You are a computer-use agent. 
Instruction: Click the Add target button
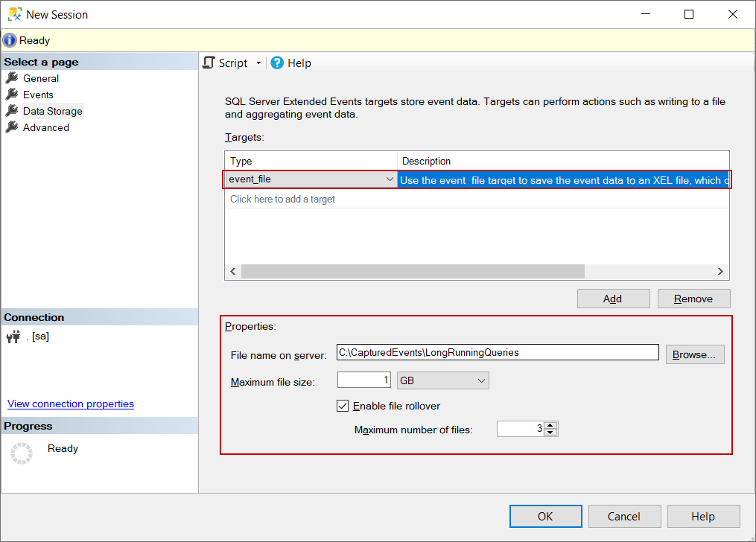(613, 299)
